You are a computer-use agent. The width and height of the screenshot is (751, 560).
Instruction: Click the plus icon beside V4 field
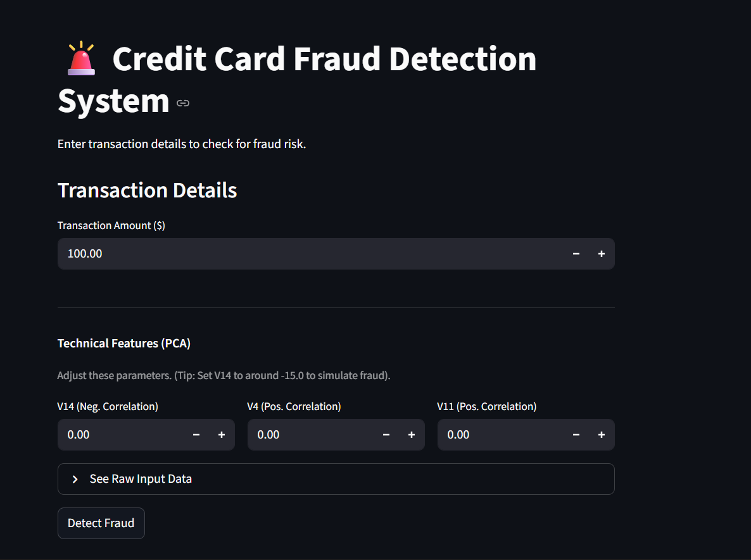411,435
